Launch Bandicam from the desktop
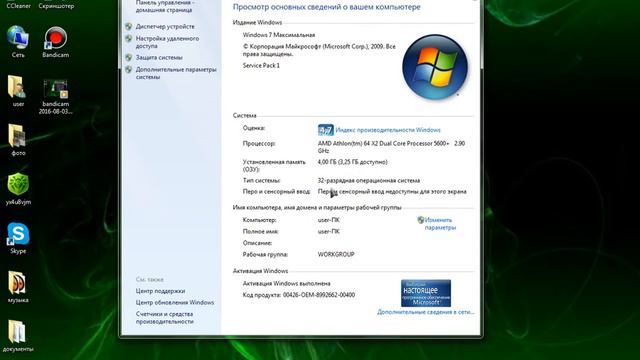This screenshot has width=640, height=360. (x=56, y=42)
